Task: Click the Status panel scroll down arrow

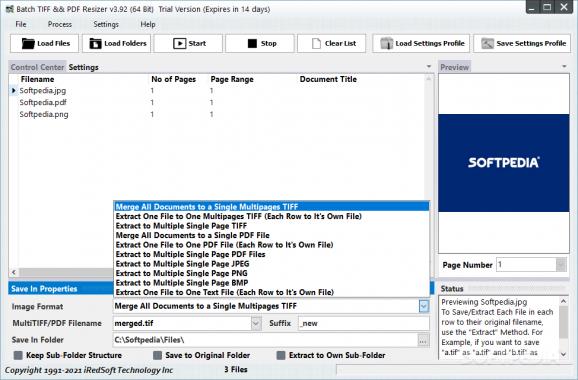Action: tap(563, 354)
